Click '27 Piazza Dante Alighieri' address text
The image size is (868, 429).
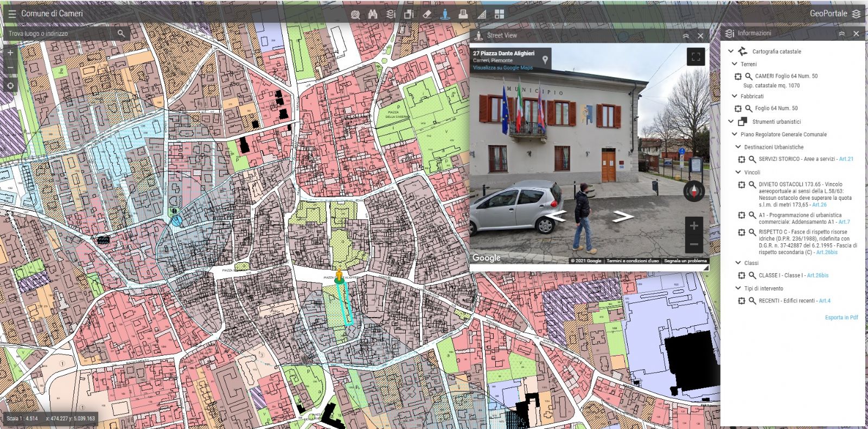pyautogui.click(x=503, y=53)
